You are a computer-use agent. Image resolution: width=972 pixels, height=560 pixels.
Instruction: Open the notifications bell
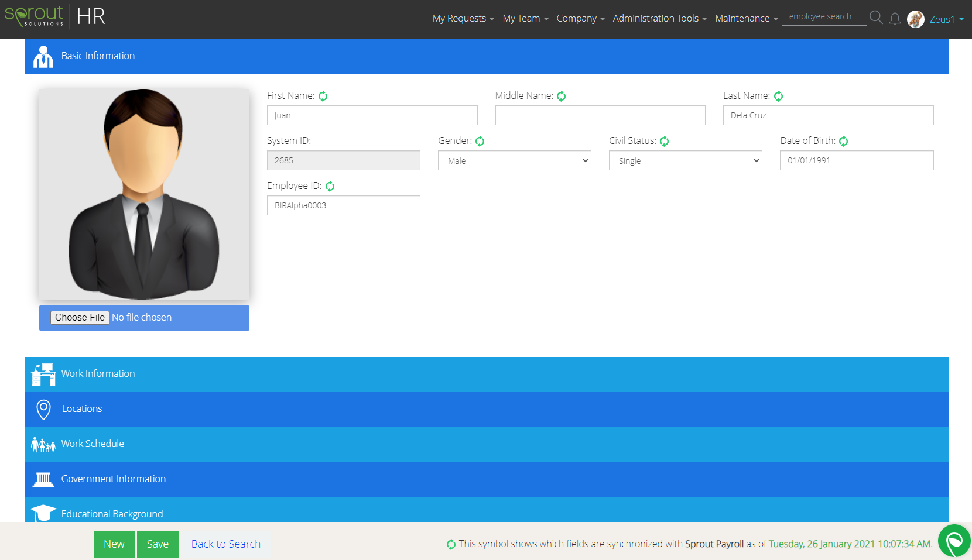895,18
